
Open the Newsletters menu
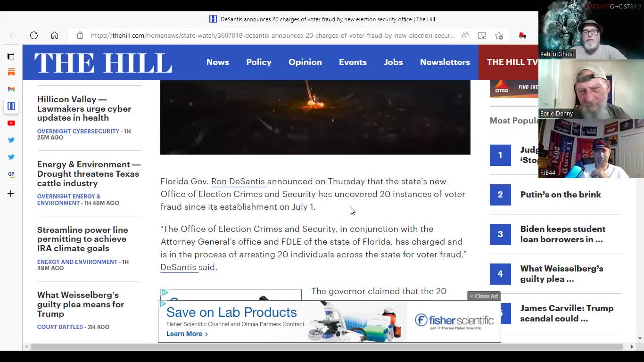tap(445, 62)
